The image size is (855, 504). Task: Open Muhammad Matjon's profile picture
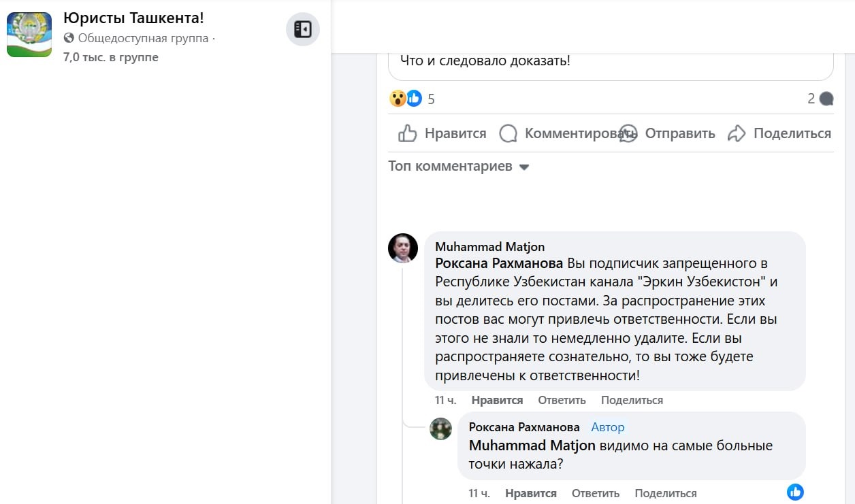click(x=403, y=248)
